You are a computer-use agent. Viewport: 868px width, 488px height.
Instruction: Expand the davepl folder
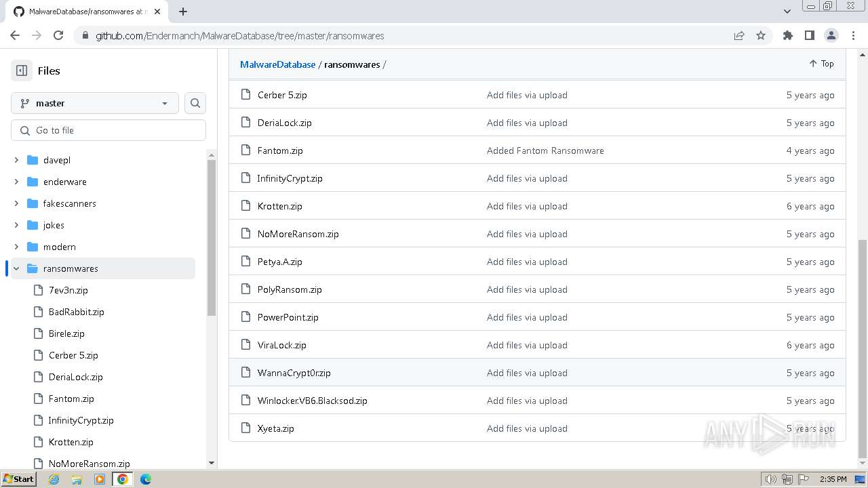16,160
